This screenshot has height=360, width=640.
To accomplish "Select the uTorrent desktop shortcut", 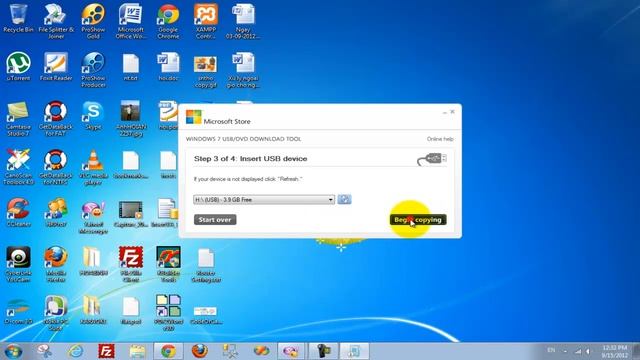I will tap(18, 66).
